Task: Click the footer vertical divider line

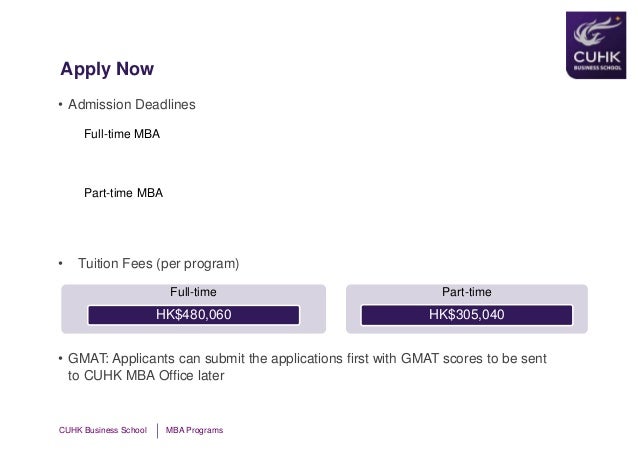Action: tap(157, 430)
